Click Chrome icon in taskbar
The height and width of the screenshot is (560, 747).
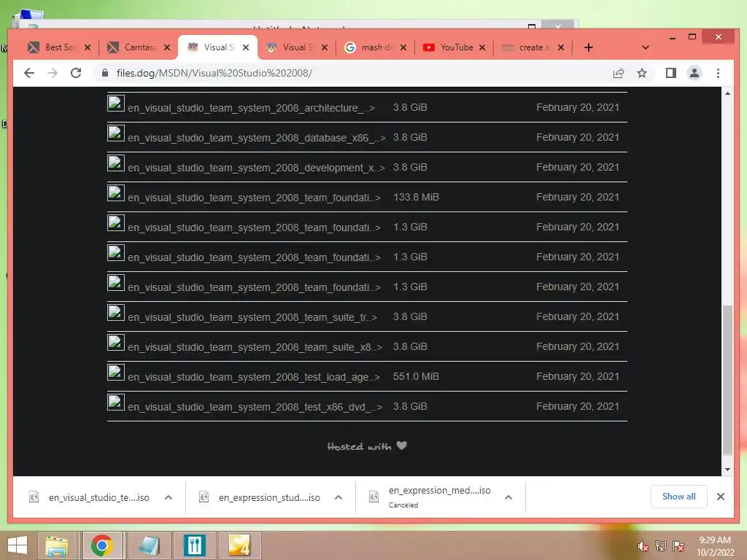pyautogui.click(x=102, y=545)
